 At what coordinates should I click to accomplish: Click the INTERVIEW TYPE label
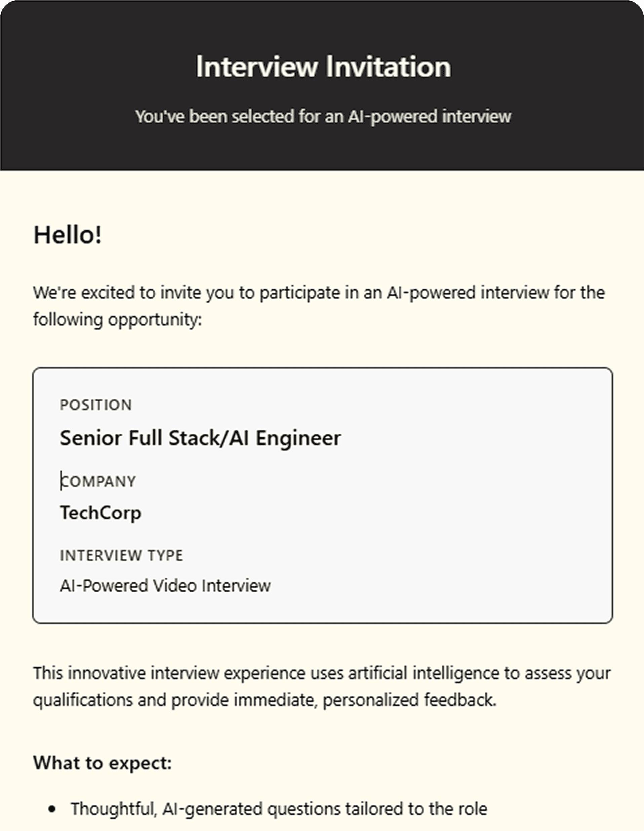[x=121, y=555]
